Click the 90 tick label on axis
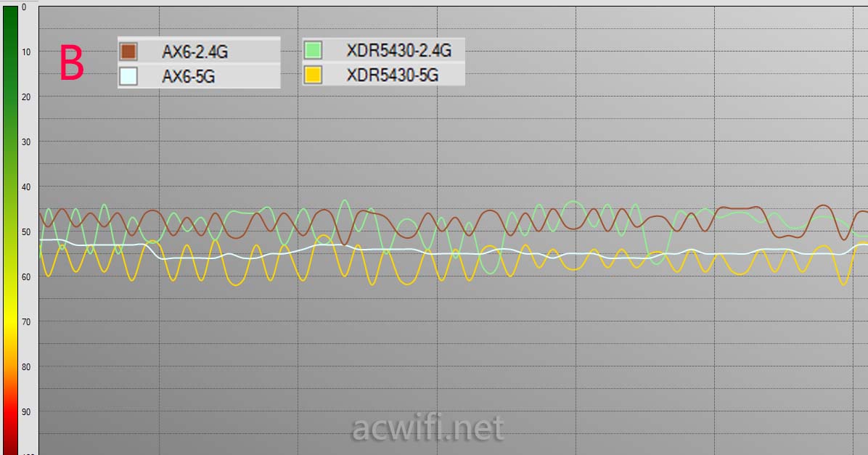Screen dimensions: 868x455 coord(26,412)
